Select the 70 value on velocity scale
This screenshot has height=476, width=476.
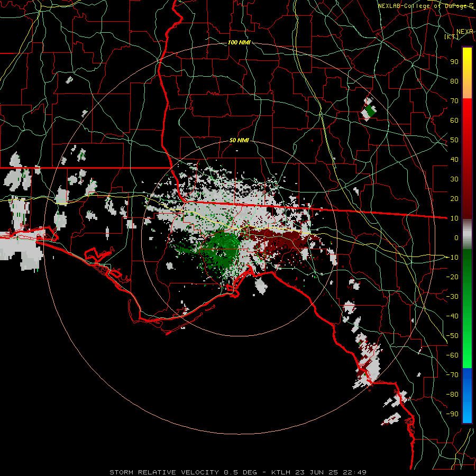click(454, 101)
